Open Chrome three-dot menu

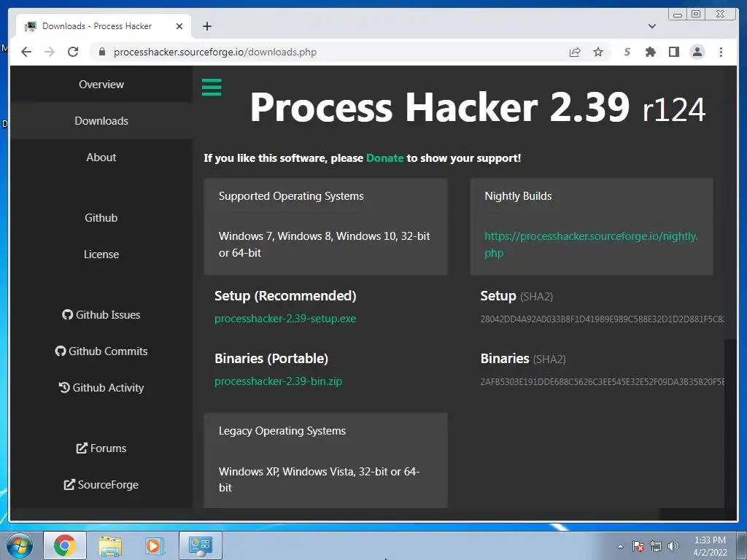click(721, 52)
